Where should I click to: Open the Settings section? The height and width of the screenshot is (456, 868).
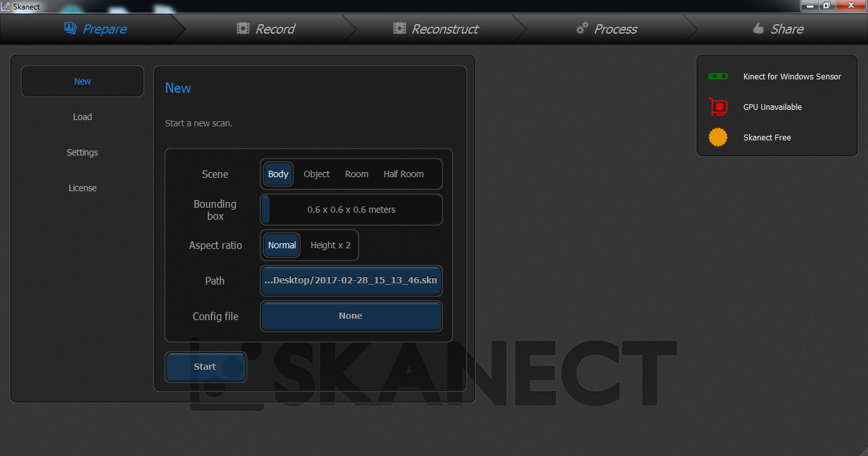pos(83,152)
